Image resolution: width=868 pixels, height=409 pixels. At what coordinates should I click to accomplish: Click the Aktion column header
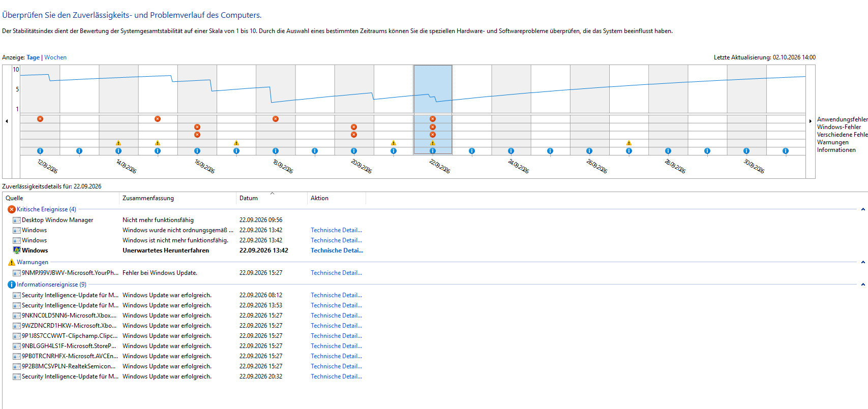pyautogui.click(x=337, y=198)
